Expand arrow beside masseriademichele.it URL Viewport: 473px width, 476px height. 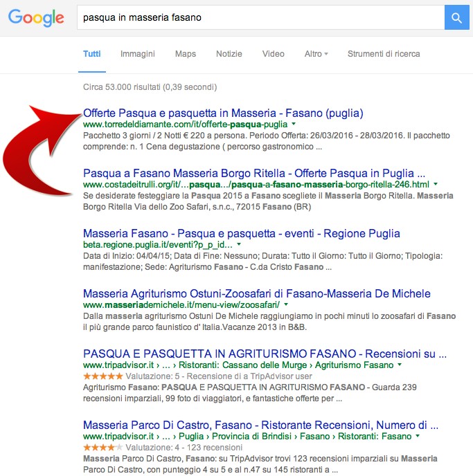(286, 304)
